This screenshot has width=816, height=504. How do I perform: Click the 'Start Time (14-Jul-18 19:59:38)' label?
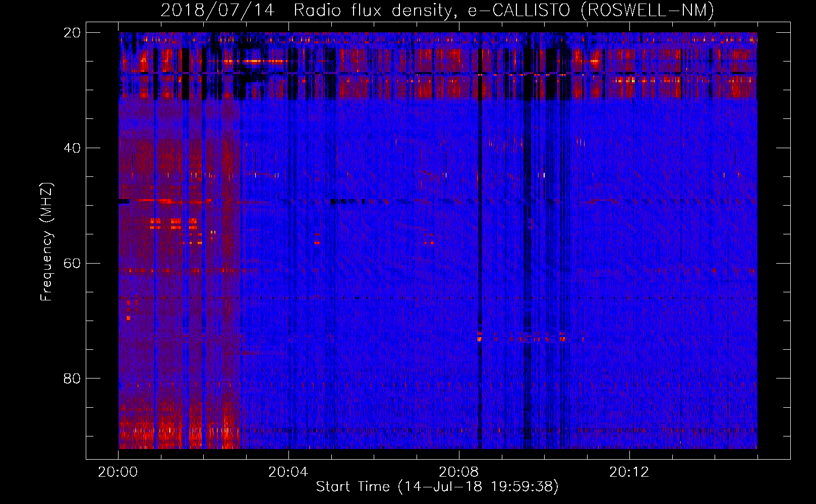point(437,487)
